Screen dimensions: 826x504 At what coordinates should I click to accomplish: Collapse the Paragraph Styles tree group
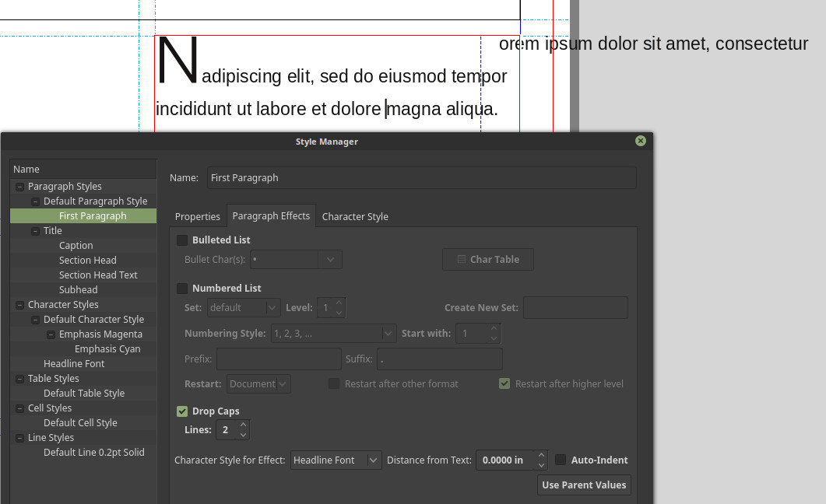19,187
